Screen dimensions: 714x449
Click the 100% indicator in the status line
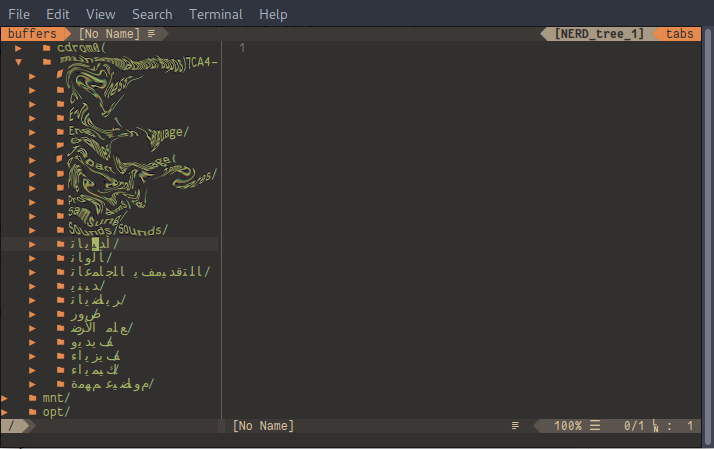[x=568, y=426]
